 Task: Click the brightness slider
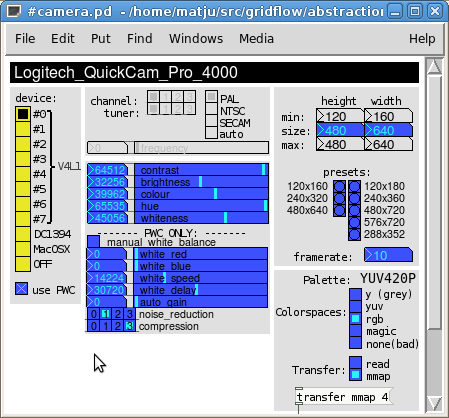click(x=202, y=182)
